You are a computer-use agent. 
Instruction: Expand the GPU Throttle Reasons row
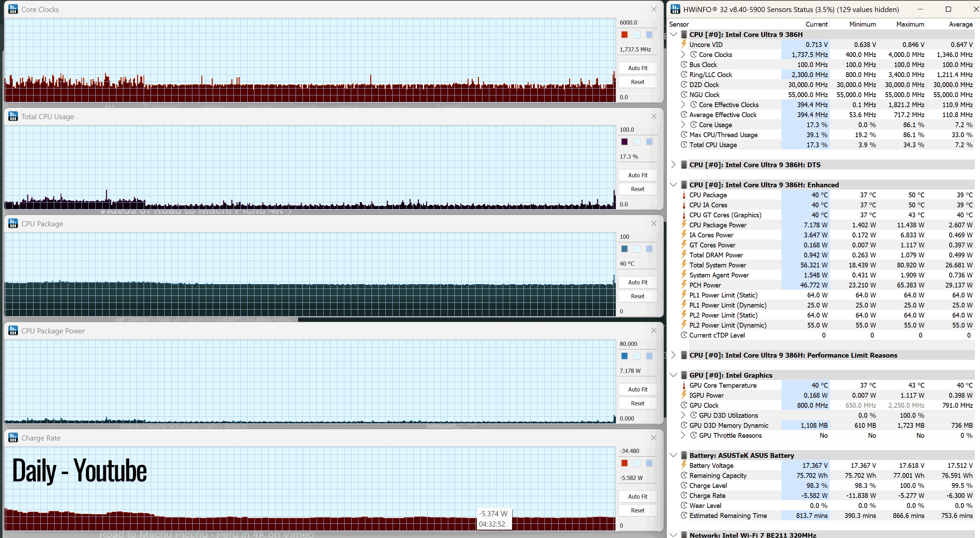pos(683,435)
